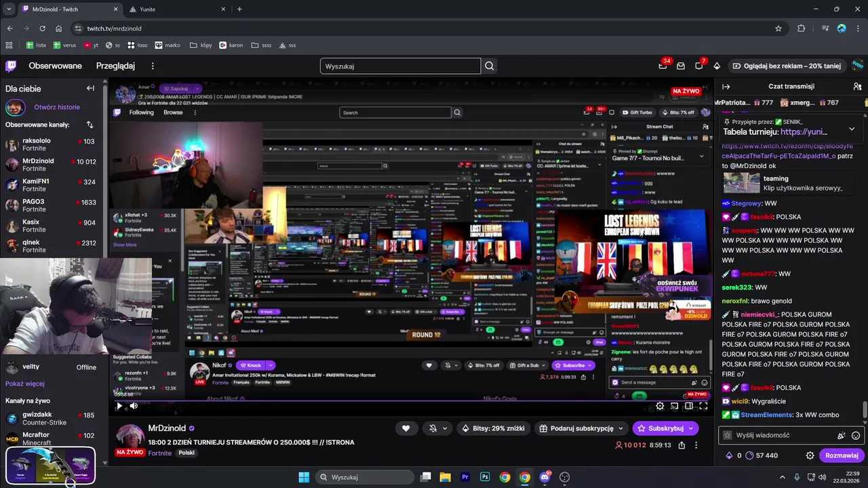The image size is (868, 488).
Task: Sort followed channels icon
Action: pos(90,125)
